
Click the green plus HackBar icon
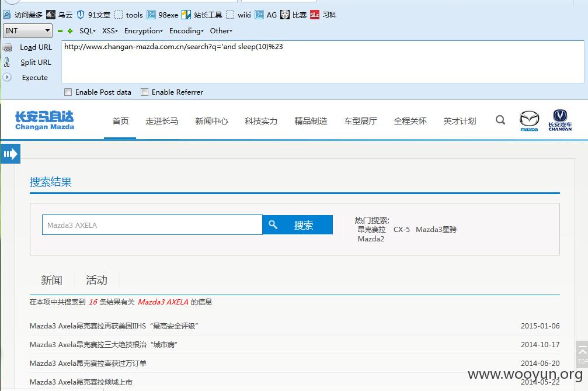click(x=70, y=31)
